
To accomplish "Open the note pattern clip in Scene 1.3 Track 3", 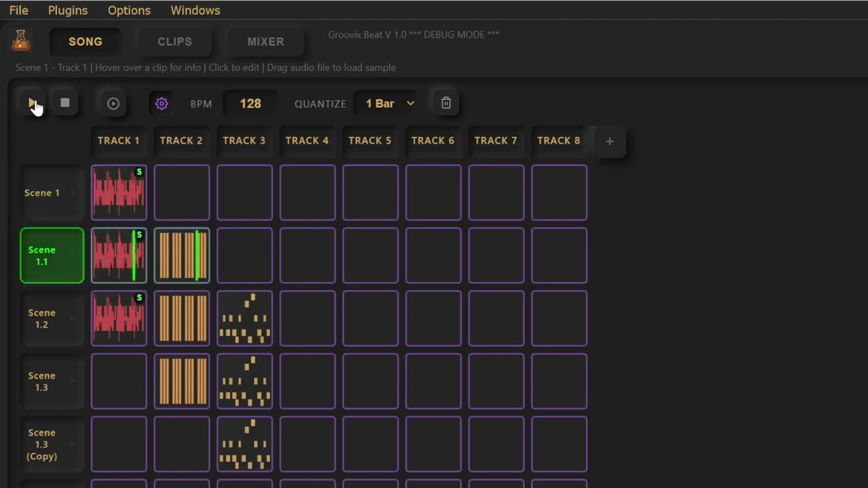I will click(245, 382).
